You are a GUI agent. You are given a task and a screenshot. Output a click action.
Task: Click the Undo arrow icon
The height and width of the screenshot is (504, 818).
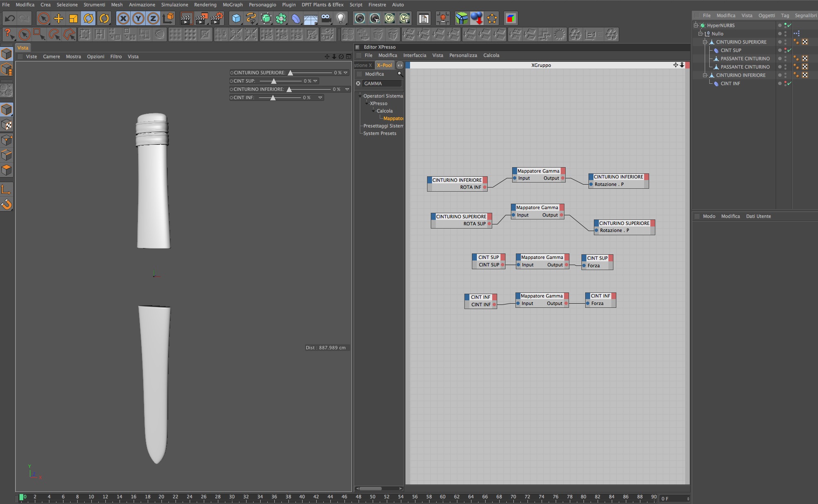tap(10, 18)
